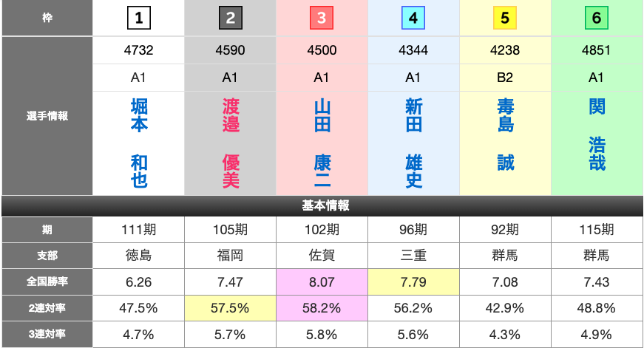Click the gray lane 2 number badge
This screenshot has width=644, height=348.
click(230, 18)
